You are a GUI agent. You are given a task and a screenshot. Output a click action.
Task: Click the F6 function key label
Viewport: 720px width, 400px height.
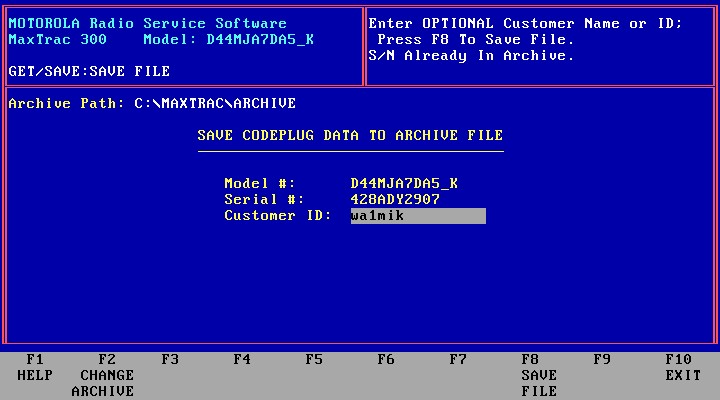(x=386, y=359)
